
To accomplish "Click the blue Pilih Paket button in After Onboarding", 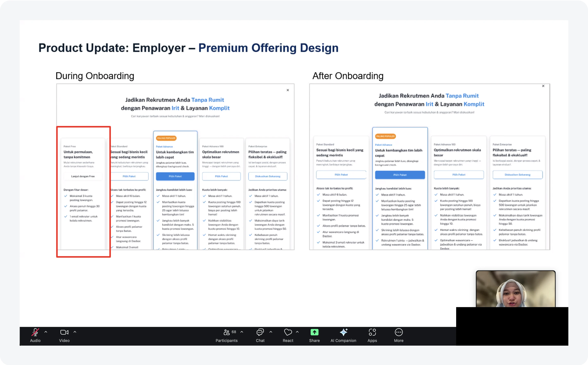I will pos(400,175).
